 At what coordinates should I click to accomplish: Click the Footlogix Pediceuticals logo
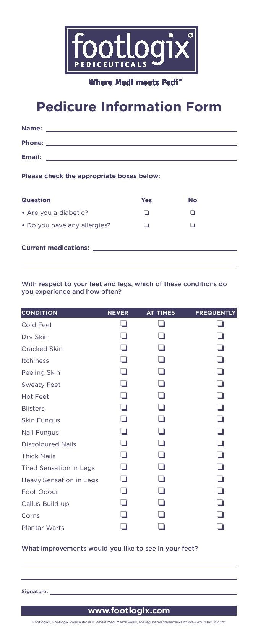tap(131, 50)
